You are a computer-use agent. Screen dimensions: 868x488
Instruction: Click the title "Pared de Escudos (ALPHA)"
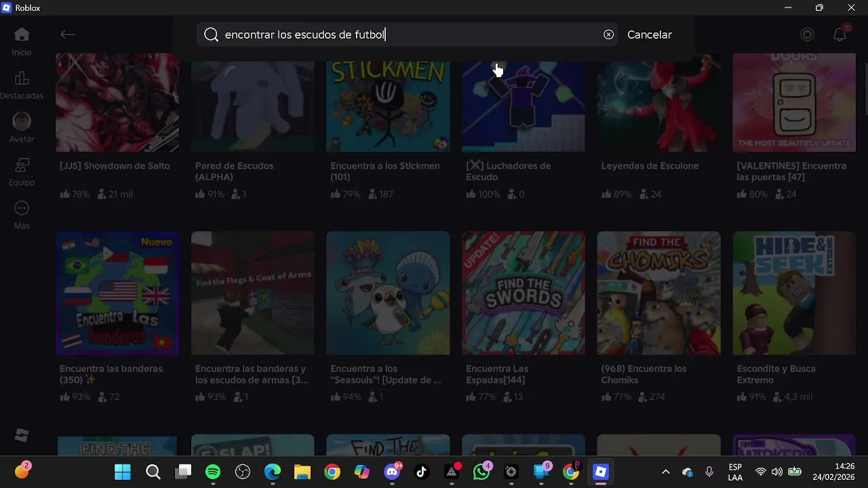point(234,171)
